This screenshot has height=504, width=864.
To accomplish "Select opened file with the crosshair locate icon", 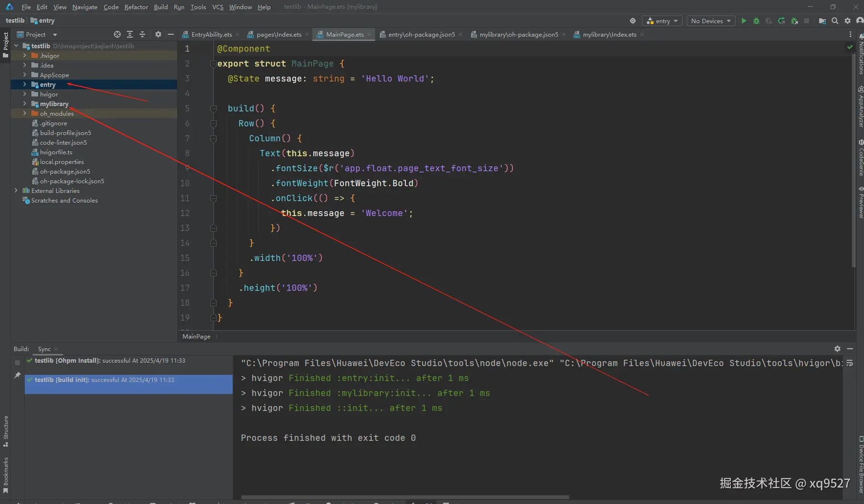I will pos(117,34).
